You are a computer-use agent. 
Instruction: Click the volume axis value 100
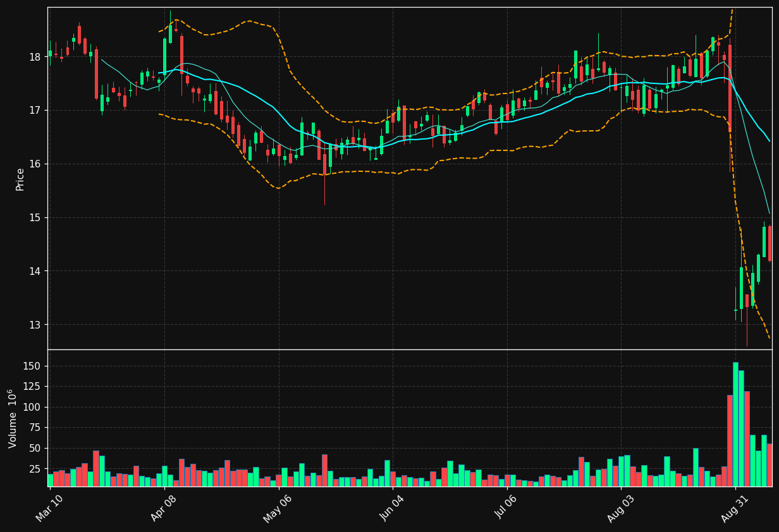click(32, 407)
